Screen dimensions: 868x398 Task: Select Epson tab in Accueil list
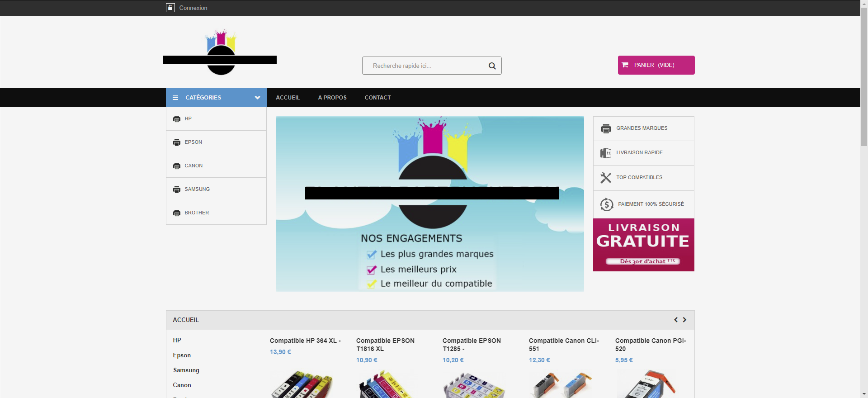pyautogui.click(x=182, y=355)
